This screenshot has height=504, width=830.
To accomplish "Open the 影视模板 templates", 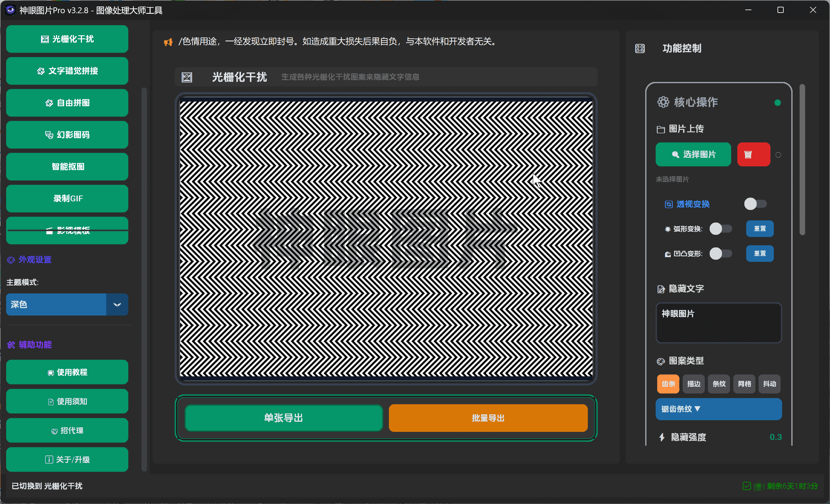I will point(67,231).
